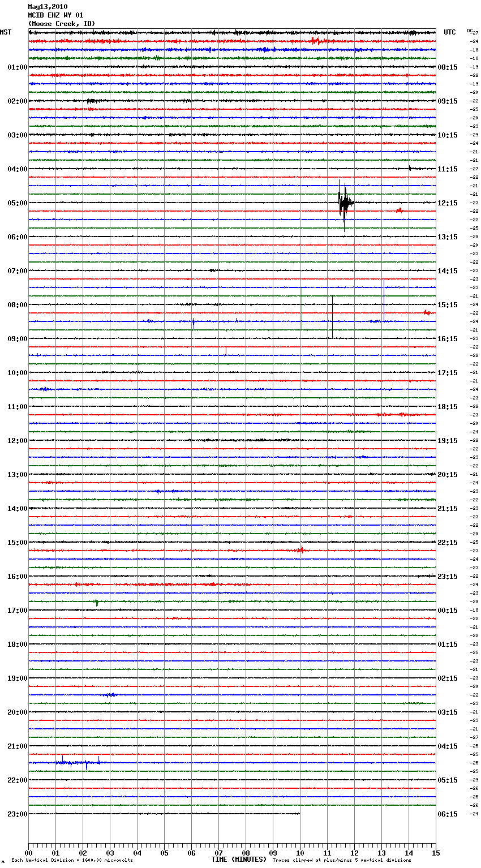
Task: Select the 17:00 MST row label
Action: coord(17,611)
